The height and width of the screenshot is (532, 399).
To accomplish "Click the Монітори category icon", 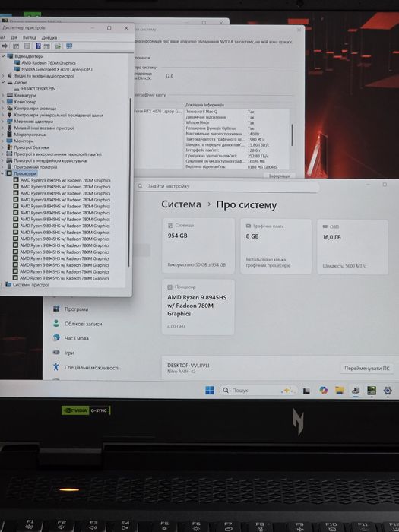I will tap(9, 141).
